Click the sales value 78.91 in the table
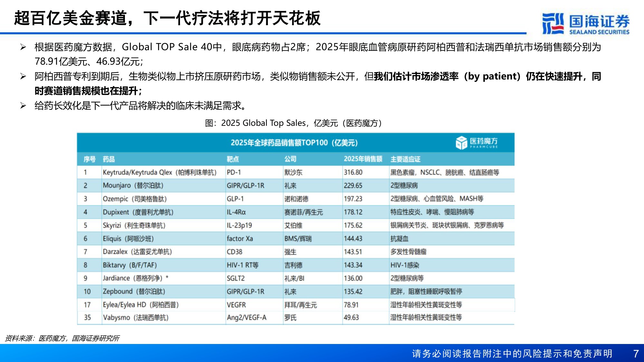 pos(351,305)
